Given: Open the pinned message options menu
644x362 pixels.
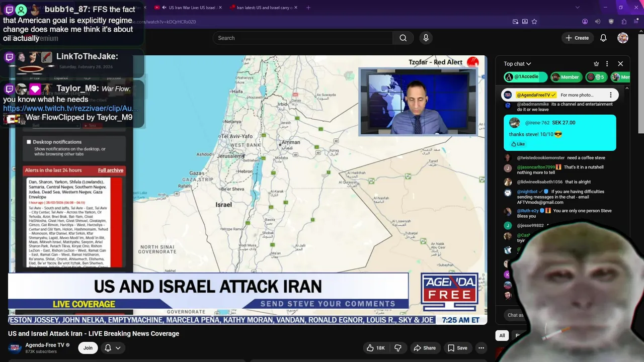Looking at the screenshot, I should 611,95.
